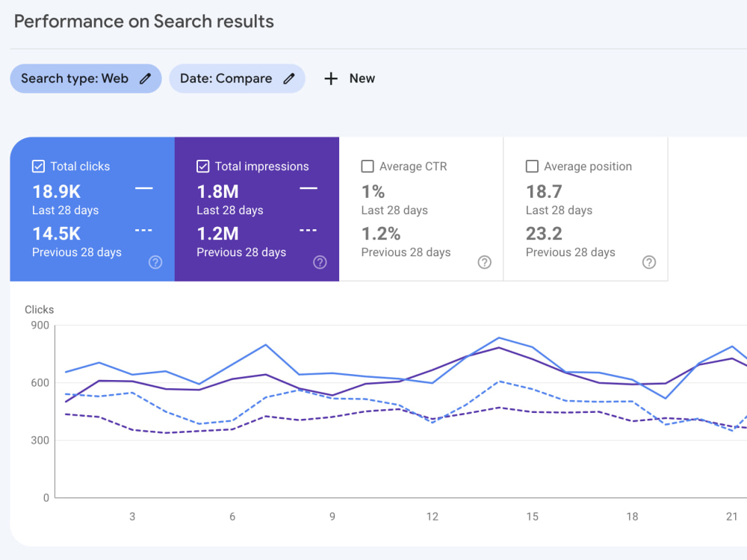Click the 1% average CTR value
This screenshot has height=560, width=747.
click(x=373, y=192)
